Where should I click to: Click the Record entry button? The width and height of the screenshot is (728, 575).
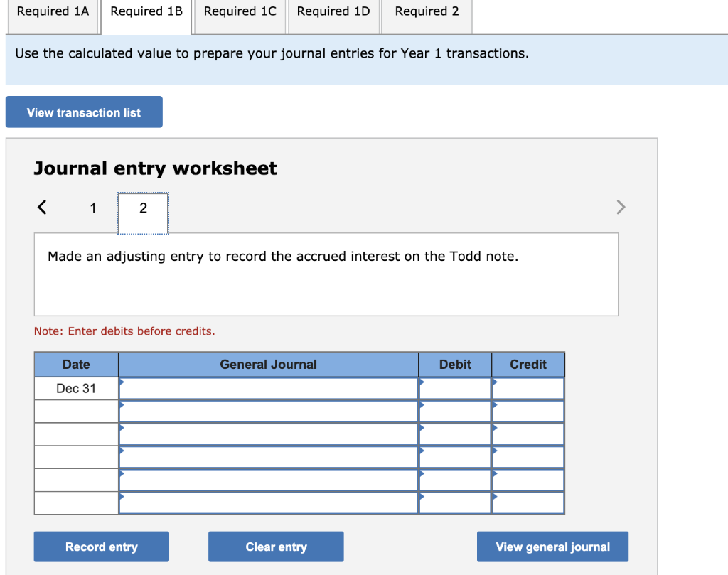[x=101, y=547]
